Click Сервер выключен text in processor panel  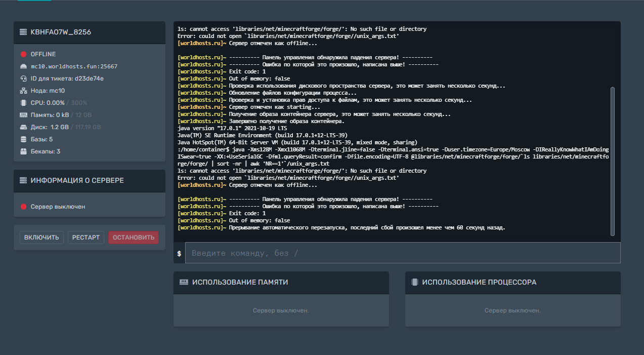coord(512,310)
